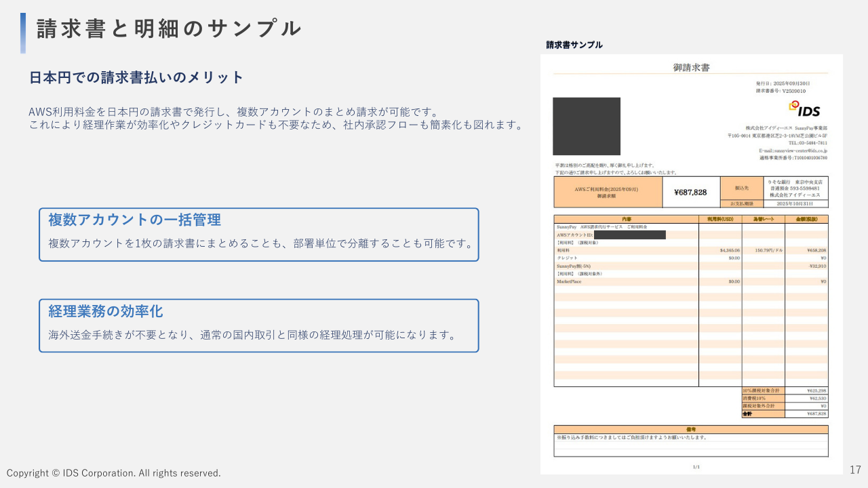Image resolution: width=868 pixels, height=488 pixels.
Task: Select the 利用料(USD) column header
Action: tap(720, 218)
